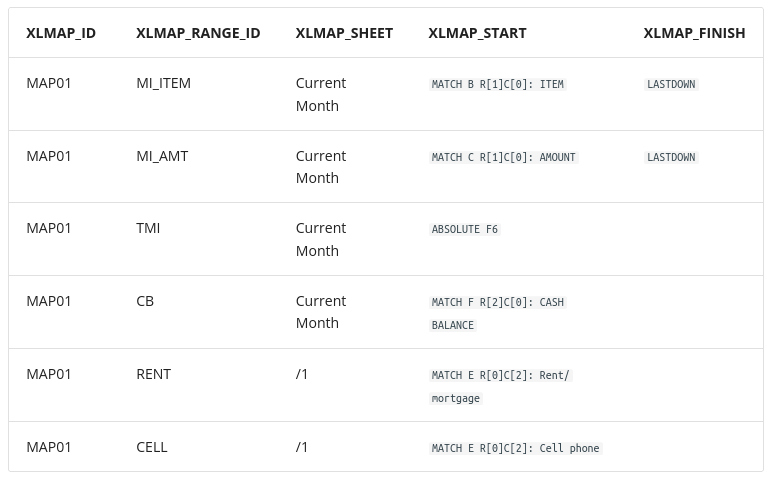Click LASTDOWN in the MI_ITEM row

[671, 85]
